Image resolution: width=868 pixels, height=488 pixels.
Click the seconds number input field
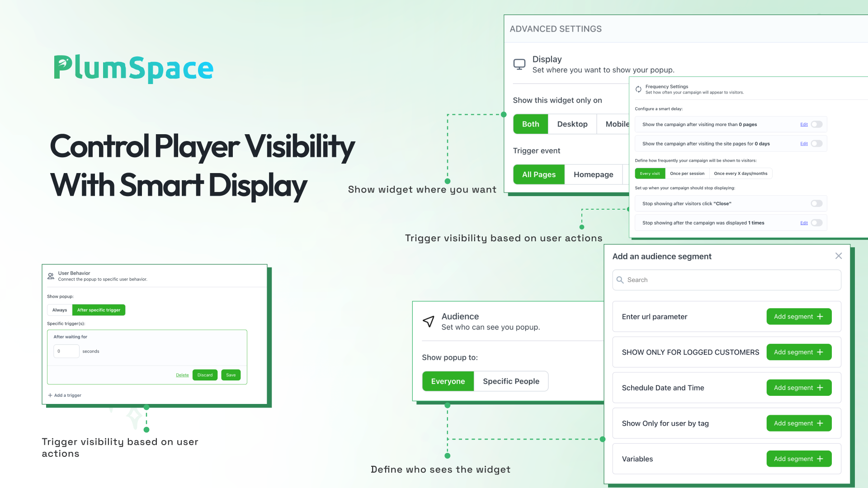66,351
